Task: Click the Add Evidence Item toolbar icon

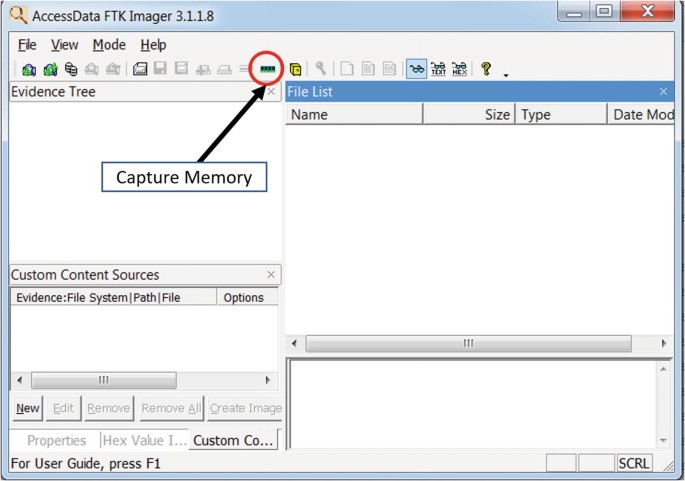Action: tap(29, 69)
